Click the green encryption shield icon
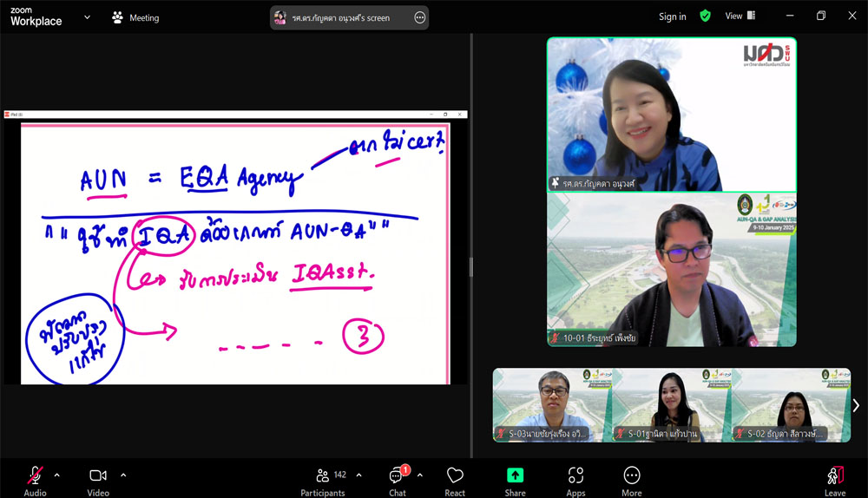The width and height of the screenshot is (868, 498). [705, 16]
